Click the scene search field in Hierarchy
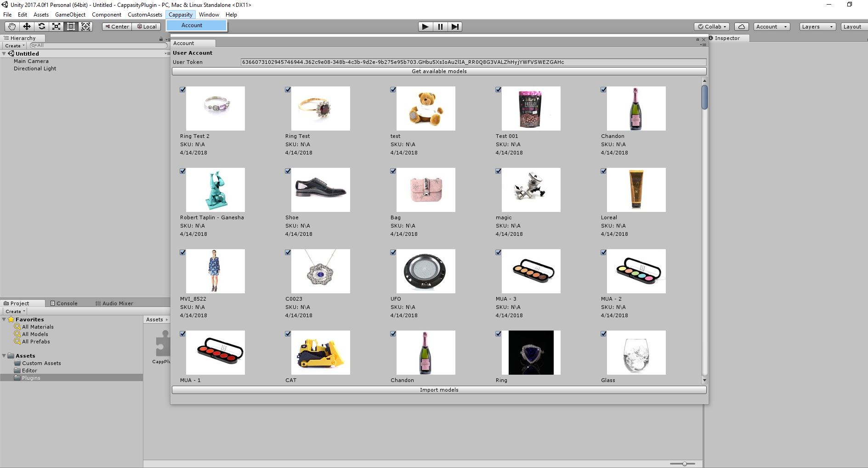Image resolution: width=868 pixels, height=468 pixels. coord(98,46)
